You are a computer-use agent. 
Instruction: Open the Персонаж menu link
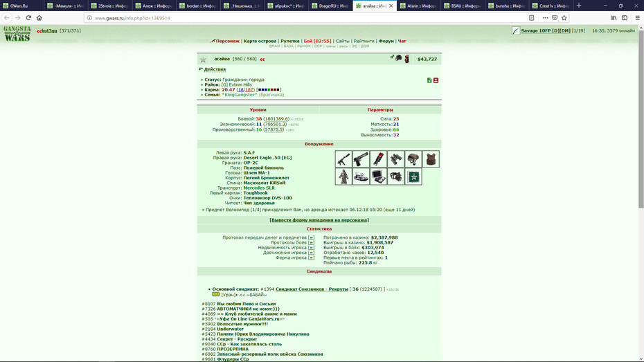tap(227, 41)
